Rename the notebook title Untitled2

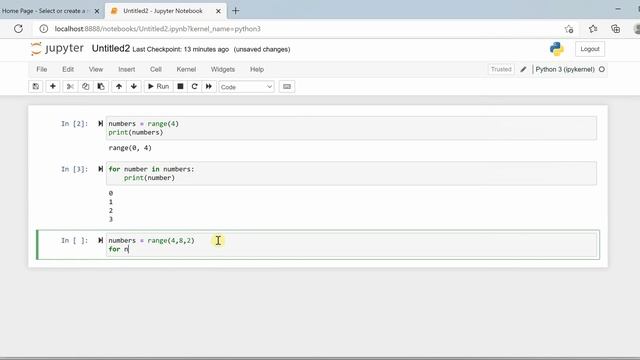[111, 49]
